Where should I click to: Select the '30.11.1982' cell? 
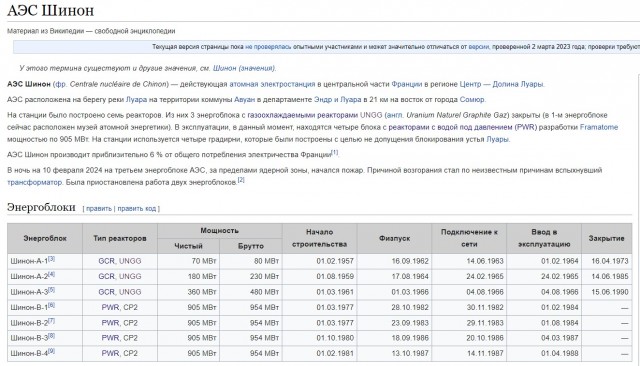click(x=469, y=308)
